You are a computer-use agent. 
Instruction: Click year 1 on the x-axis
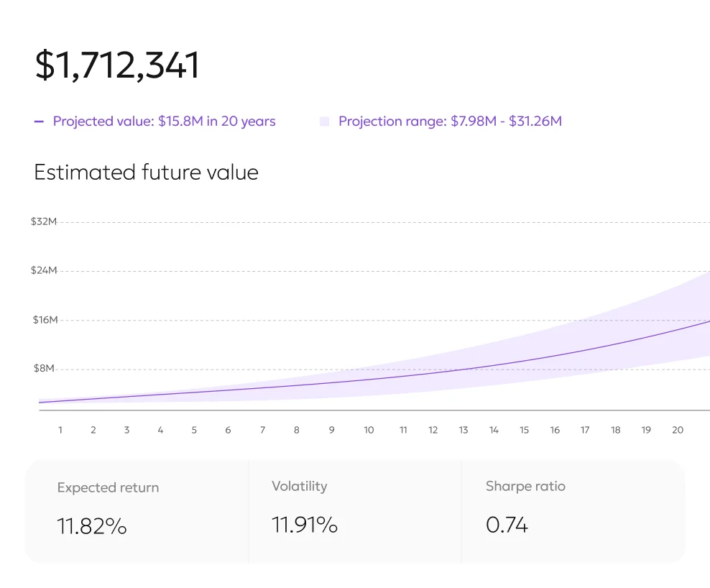click(x=60, y=430)
